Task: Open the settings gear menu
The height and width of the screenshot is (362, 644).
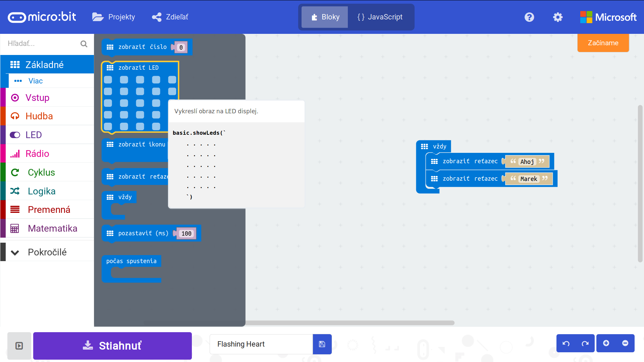Action: (557, 17)
